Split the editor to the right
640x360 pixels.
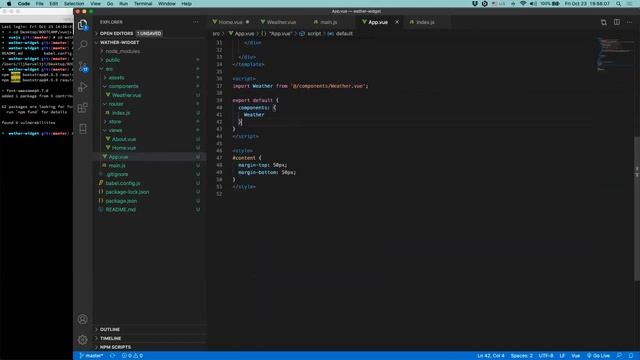(x=617, y=22)
